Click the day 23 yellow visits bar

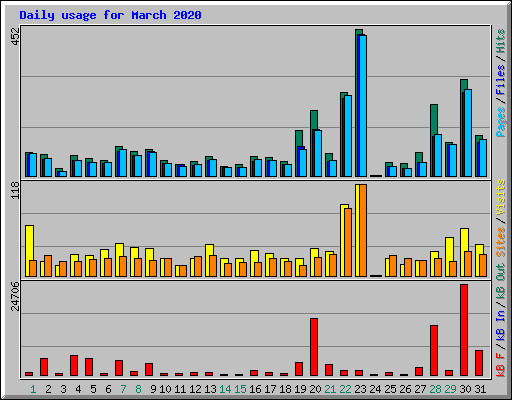click(357, 230)
